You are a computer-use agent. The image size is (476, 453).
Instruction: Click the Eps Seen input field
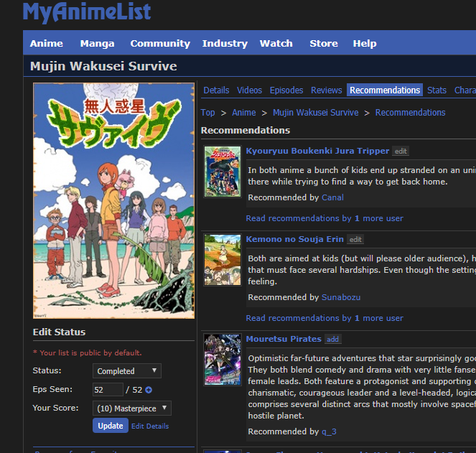[108, 390]
